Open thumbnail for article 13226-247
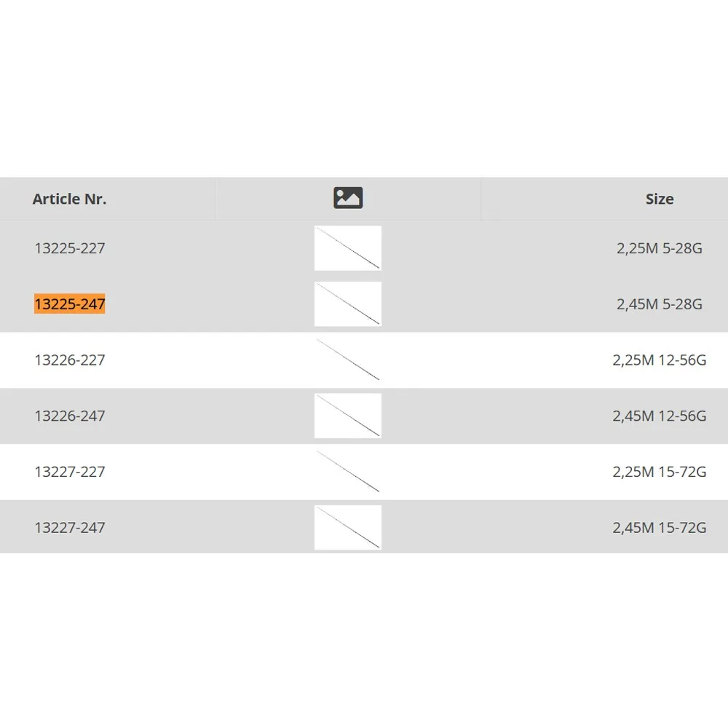This screenshot has height=728, width=728. point(347,416)
